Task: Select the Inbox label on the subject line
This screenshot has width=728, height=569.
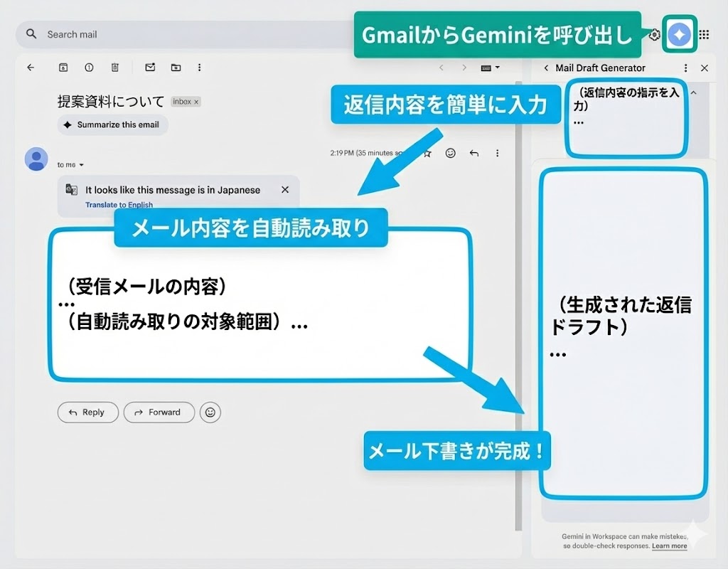Action: [185, 102]
